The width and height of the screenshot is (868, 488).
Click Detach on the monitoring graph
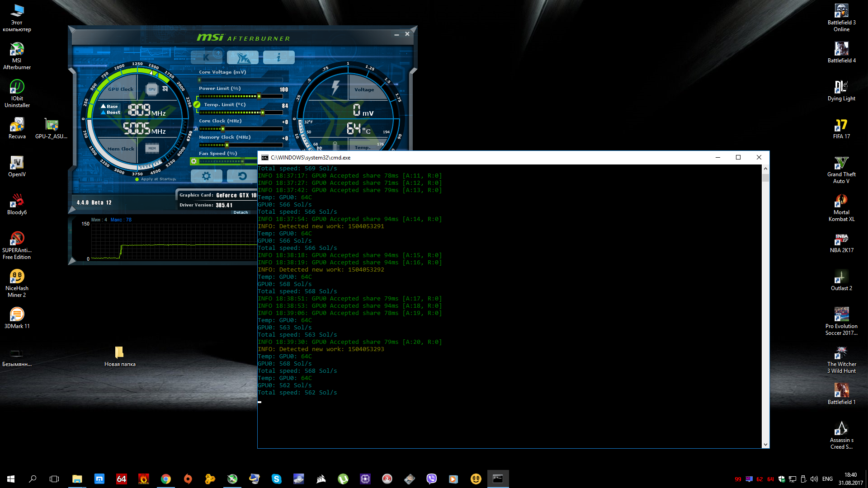pos(241,212)
